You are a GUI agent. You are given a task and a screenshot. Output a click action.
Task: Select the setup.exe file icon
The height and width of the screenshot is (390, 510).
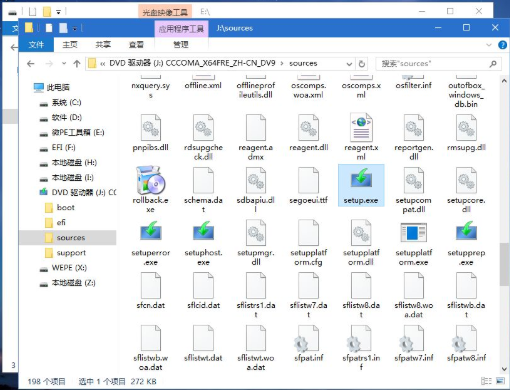[361, 179]
